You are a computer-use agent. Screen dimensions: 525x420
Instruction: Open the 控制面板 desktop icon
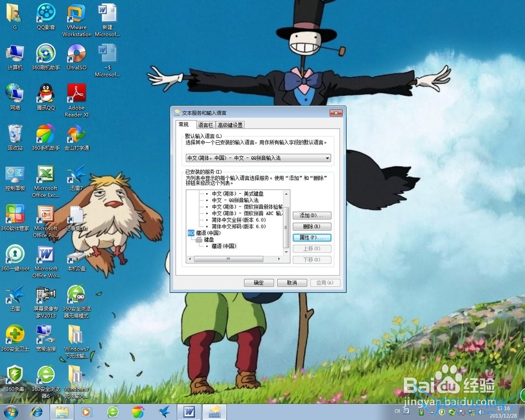click(15, 178)
